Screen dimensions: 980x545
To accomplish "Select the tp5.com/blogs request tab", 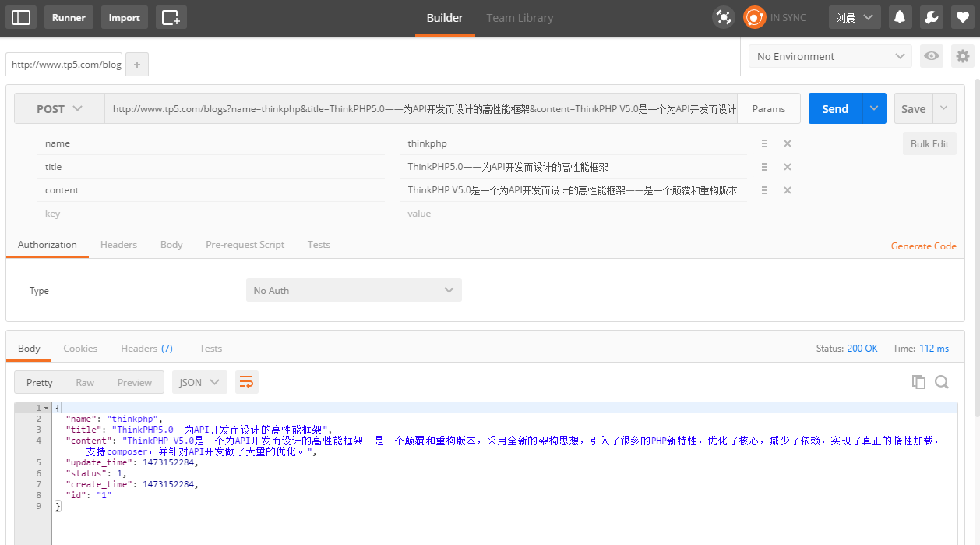I will tap(65, 65).
